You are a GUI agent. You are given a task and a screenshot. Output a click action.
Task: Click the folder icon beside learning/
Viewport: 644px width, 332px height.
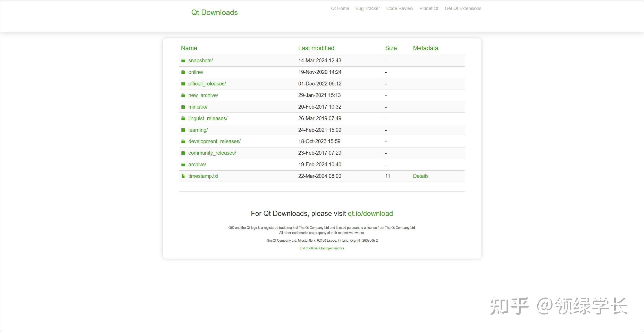coord(183,130)
